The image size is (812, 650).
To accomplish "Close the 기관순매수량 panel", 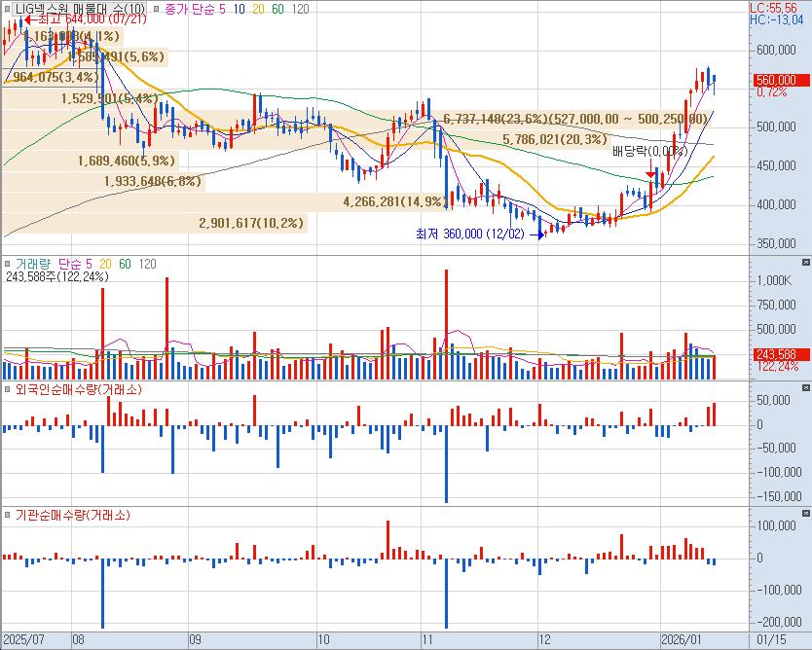I will click(804, 514).
